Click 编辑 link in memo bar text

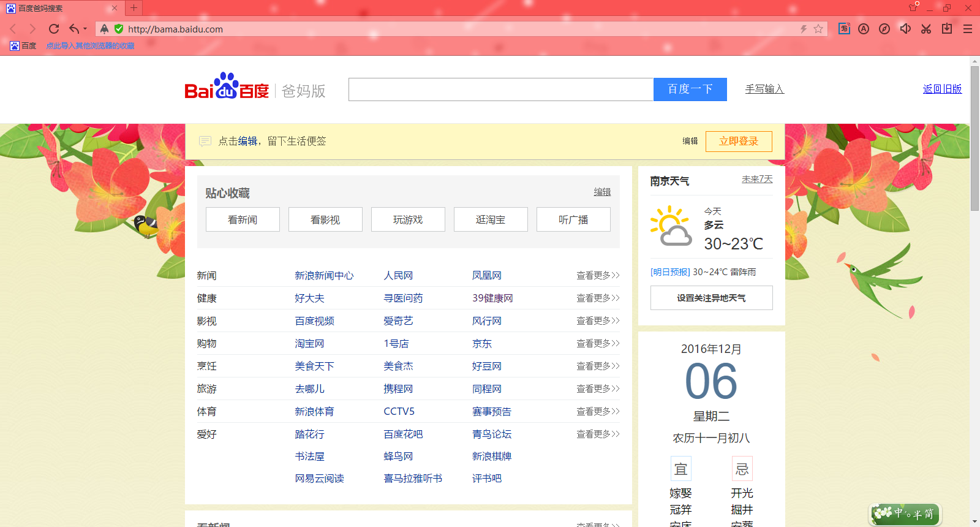(247, 141)
